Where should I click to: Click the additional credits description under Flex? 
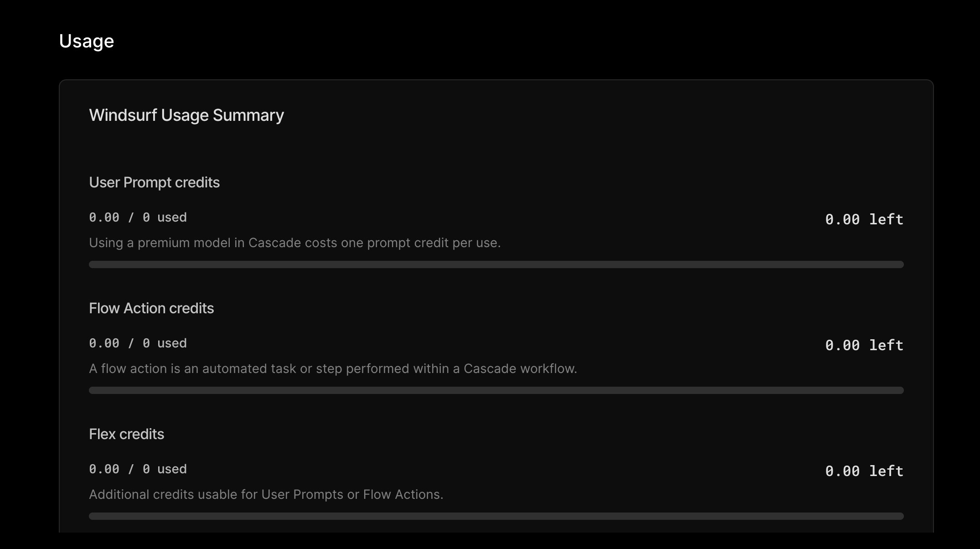pyautogui.click(x=266, y=495)
